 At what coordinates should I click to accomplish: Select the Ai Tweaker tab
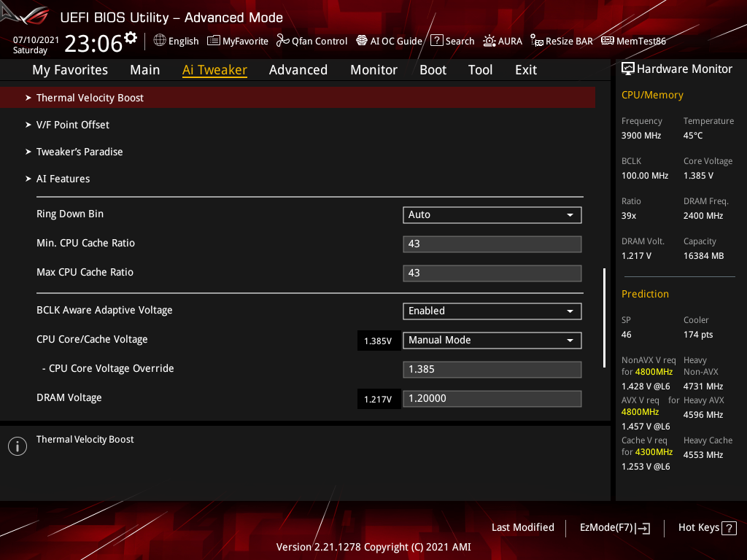coord(214,70)
